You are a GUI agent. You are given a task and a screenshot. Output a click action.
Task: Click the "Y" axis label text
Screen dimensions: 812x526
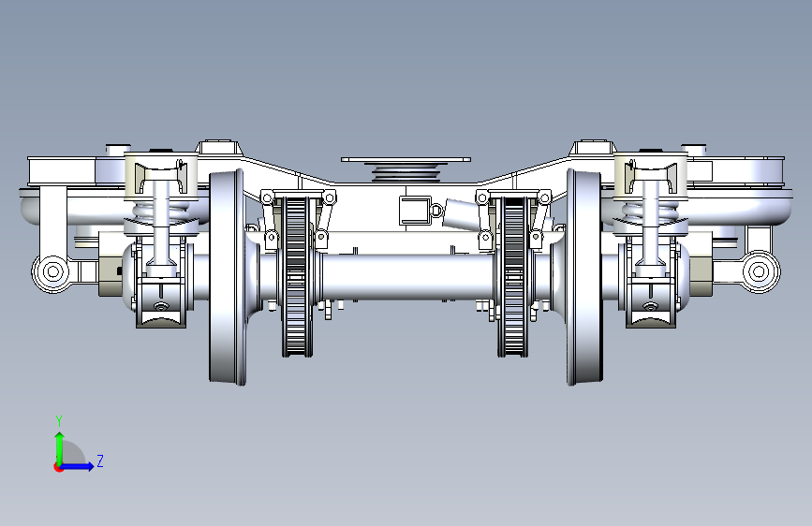coord(59,421)
